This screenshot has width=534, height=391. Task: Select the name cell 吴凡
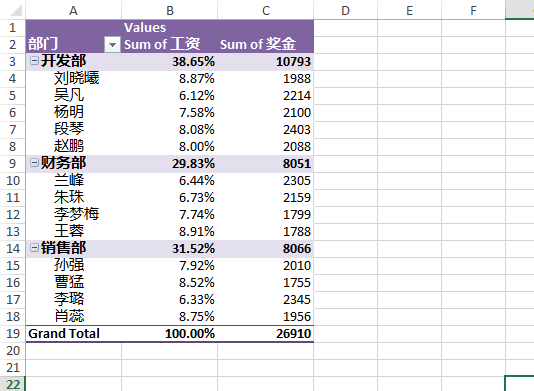coord(74,95)
